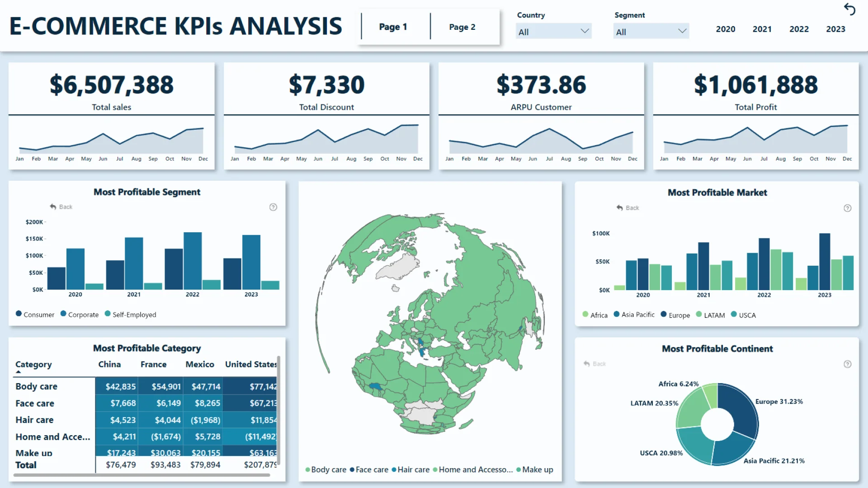Screen dimensions: 868x488
Task: Open the Country dropdown
Action: tap(553, 31)
